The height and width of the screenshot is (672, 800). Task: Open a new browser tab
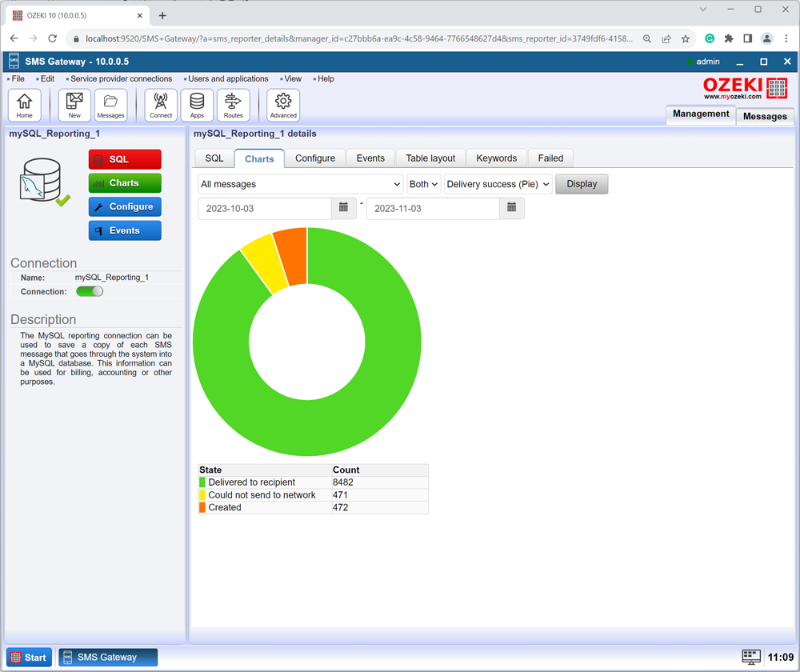click(162, 15)
